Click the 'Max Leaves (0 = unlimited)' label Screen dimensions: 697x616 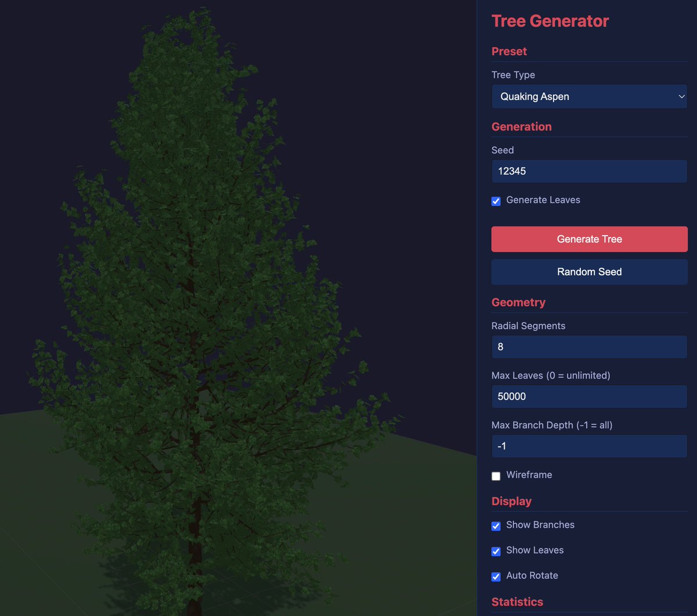click(x=551, y=376)
